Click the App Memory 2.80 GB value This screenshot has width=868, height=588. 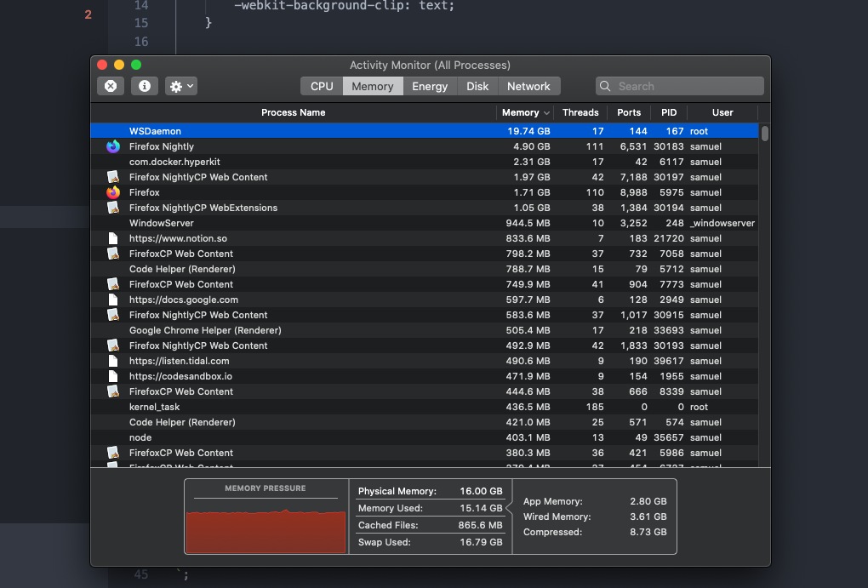648,501
